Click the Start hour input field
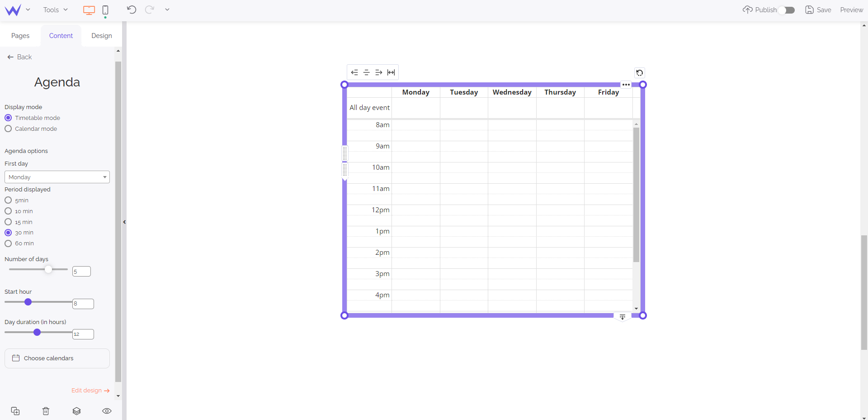Viewport: 868px width, 420px height. [83, 304]
